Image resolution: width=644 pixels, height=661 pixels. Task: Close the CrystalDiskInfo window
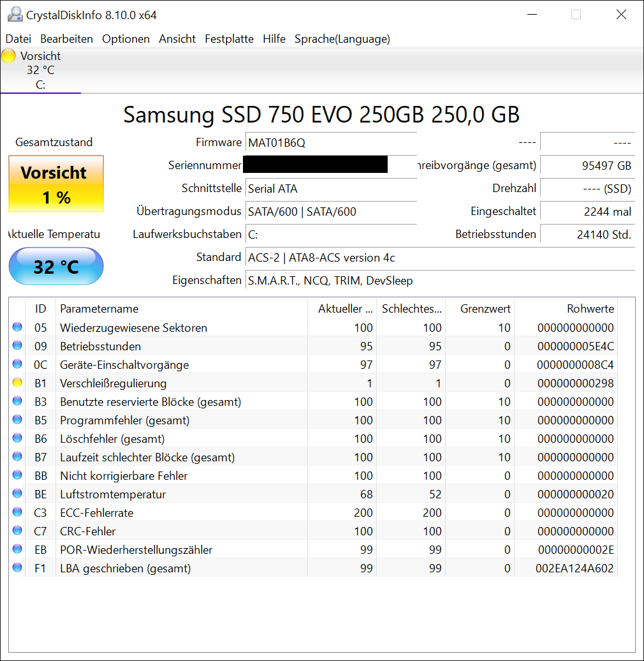tap(621, 15)
